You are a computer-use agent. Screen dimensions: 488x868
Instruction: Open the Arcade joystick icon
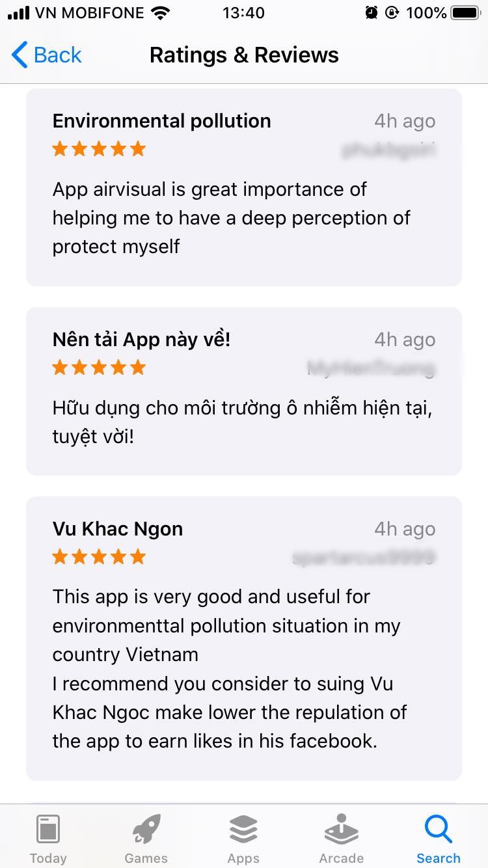(341, 829)
